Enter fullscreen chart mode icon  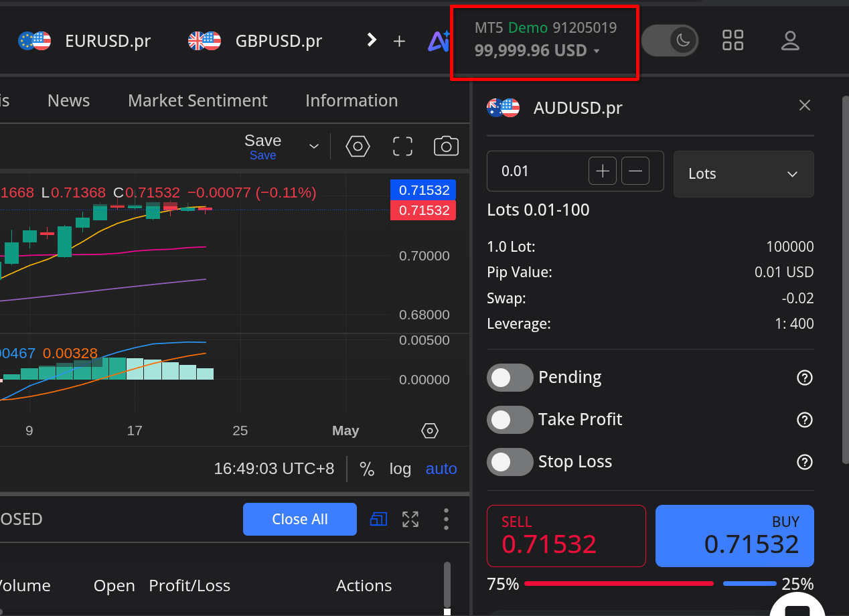point(402,146)
